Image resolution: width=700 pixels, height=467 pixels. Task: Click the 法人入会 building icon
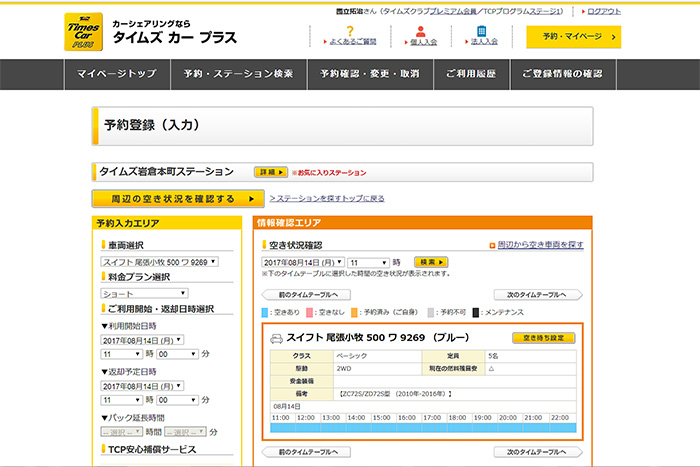click(x=481, y=31)
